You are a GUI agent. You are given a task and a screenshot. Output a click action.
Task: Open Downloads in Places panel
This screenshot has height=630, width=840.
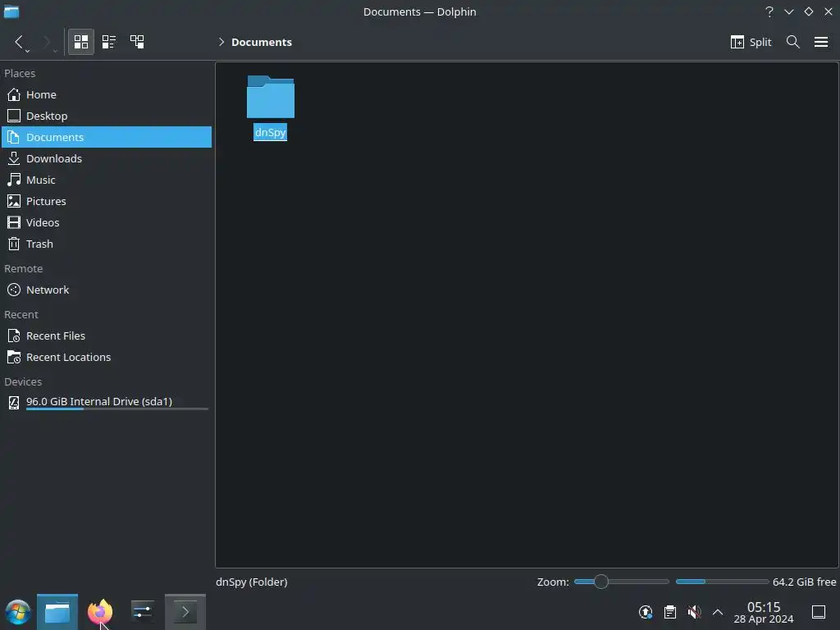106,158
